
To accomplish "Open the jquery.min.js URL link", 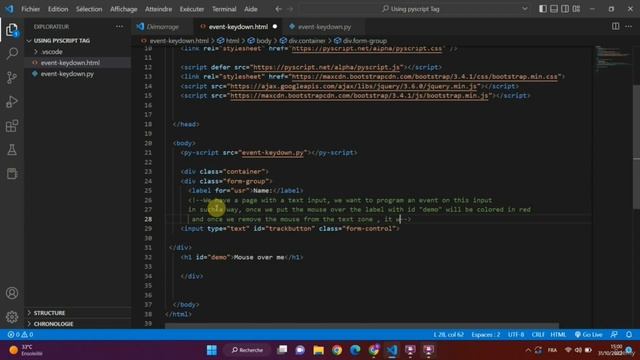I will [353, 87].
